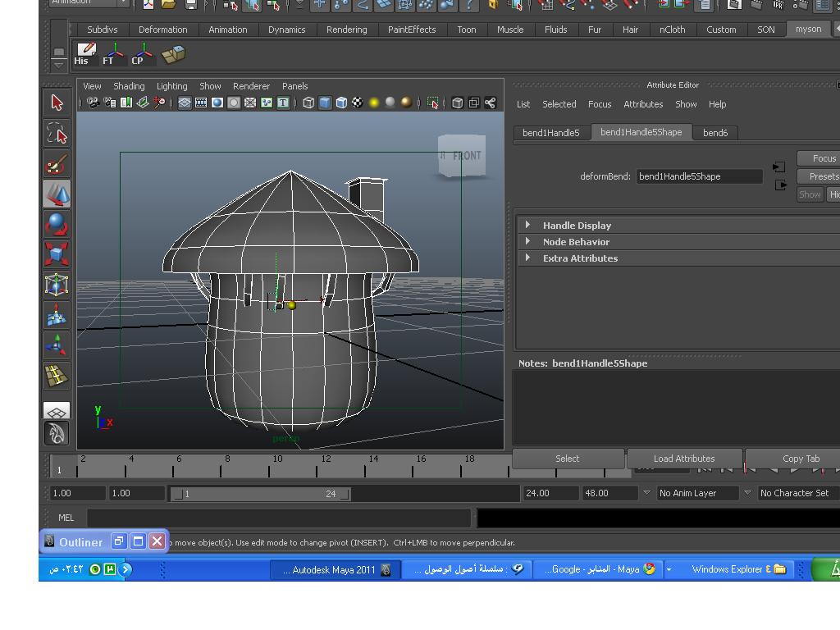Click the His shelf button
Screen dimensions: 840x630
point(85,54)
